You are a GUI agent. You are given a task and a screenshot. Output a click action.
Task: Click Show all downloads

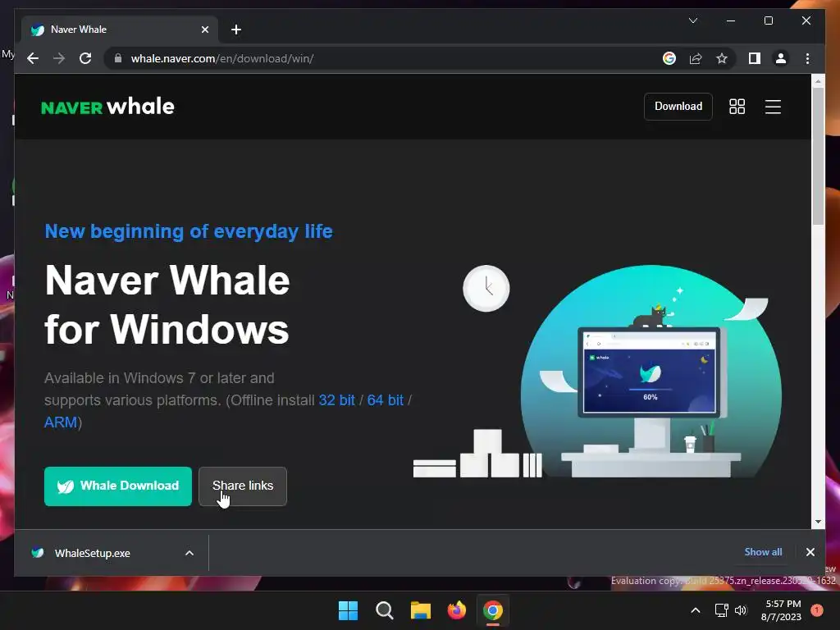pyautogui.click(x=763, y=552)
